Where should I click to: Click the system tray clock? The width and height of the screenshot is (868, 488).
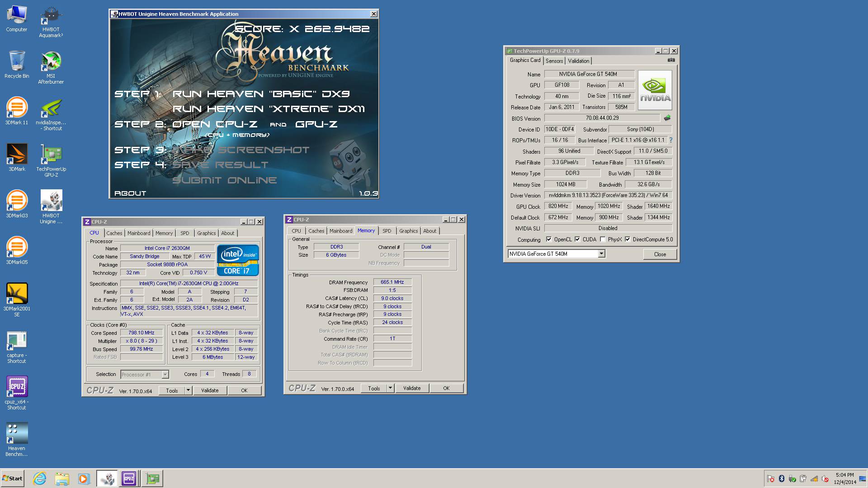(844, 479)
